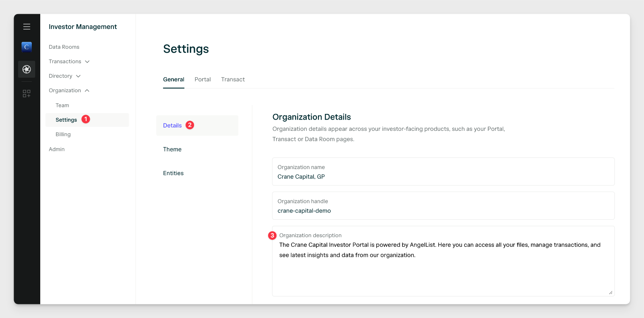Open the Directory sidebar item
This screenshot has height=318, width=644.
60,76
